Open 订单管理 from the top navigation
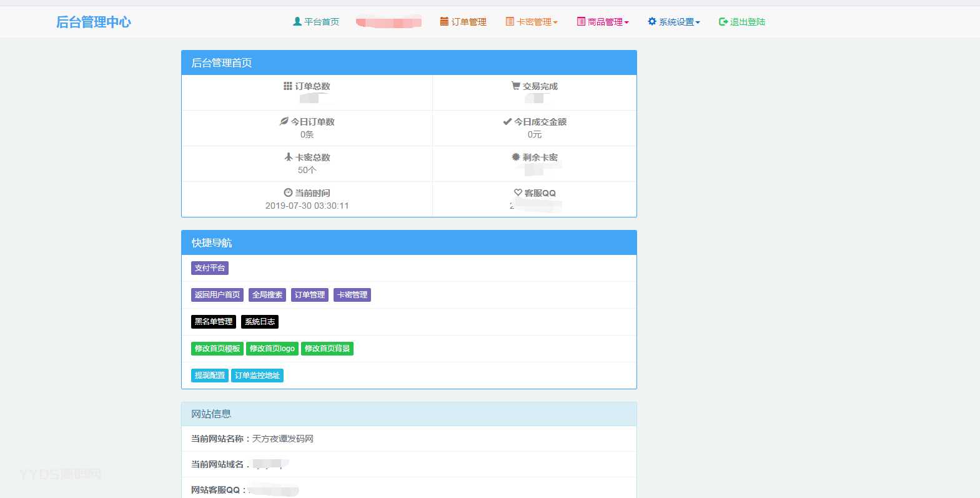The height and width of the screenshot is (498, 980). click(468, 22)
